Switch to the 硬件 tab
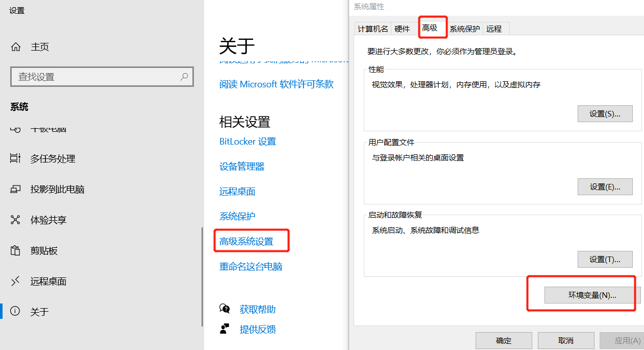 point(402,29)
